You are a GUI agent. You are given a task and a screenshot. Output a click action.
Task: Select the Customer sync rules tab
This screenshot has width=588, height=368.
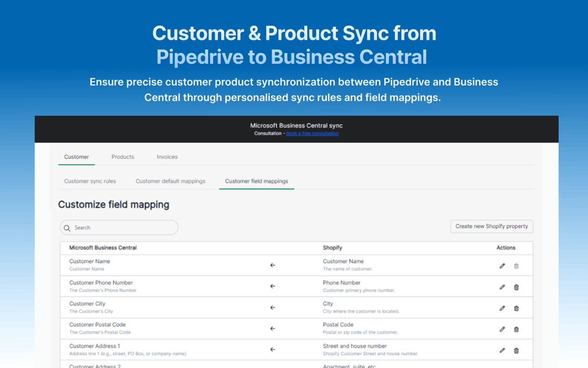click(x=90, y=180)
